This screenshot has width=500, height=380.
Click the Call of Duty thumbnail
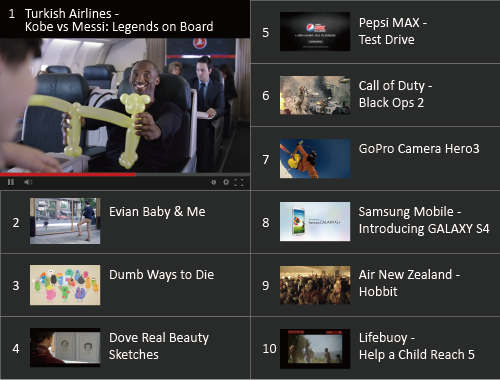click(315, 95)
